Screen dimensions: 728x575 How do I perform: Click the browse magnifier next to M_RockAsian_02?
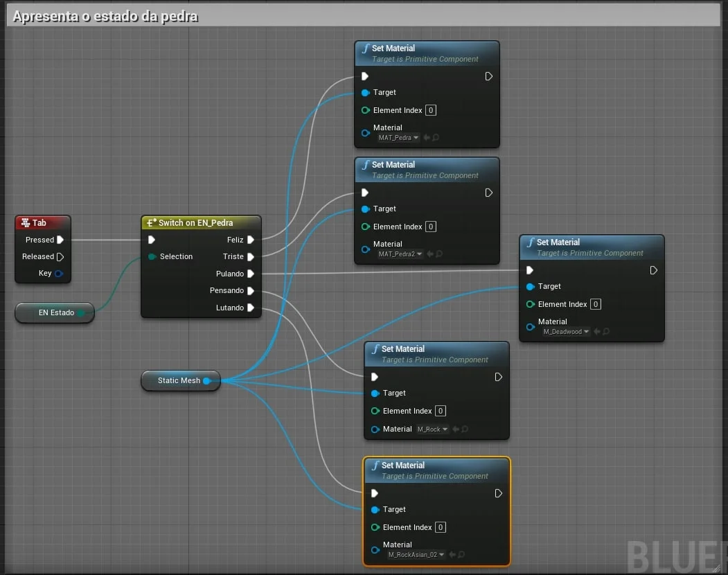[461, 555]
